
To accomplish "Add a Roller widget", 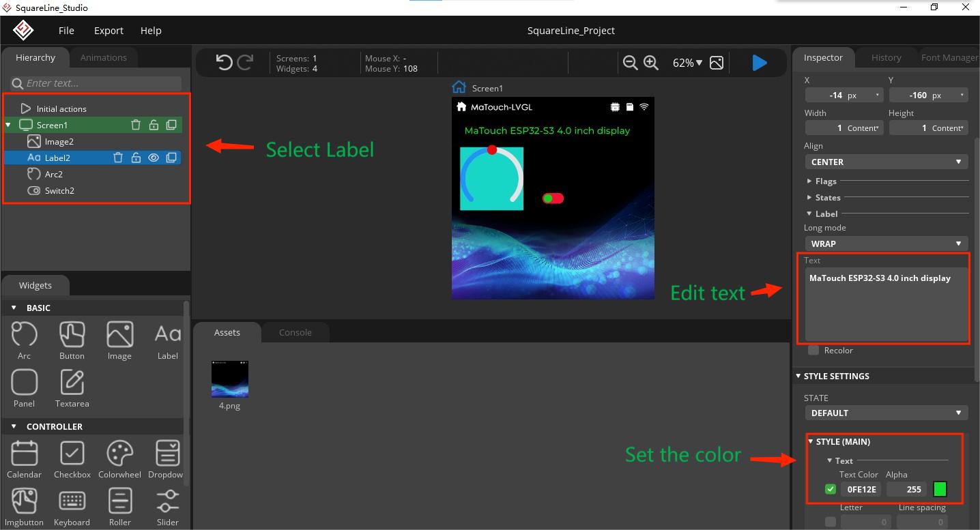I will (x=119, y=507).
